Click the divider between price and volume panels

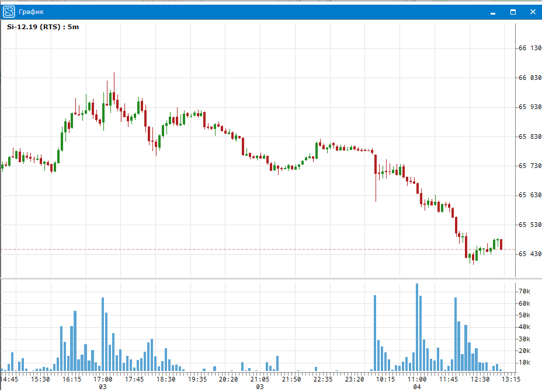coord(257,278)
